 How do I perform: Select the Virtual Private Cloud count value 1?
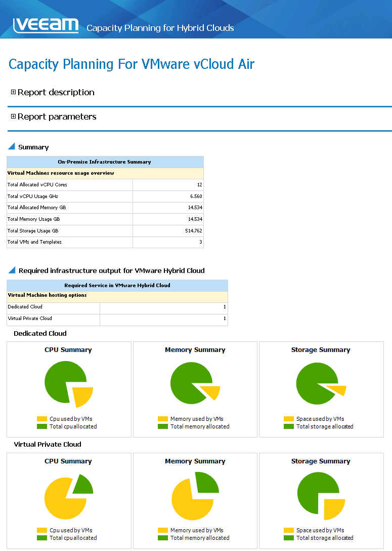point(225,319)
